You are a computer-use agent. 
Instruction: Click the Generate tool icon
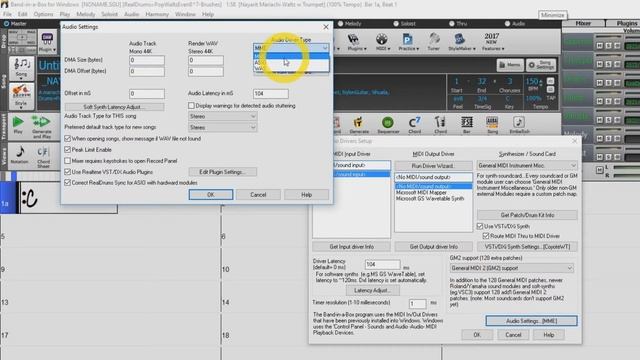coord(359,124)
